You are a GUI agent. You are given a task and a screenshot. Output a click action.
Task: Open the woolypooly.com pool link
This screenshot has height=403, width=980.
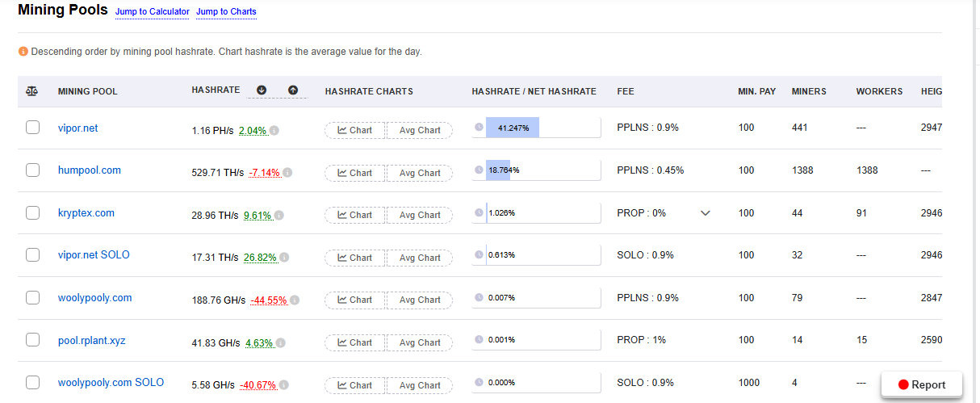click(94, 298)
